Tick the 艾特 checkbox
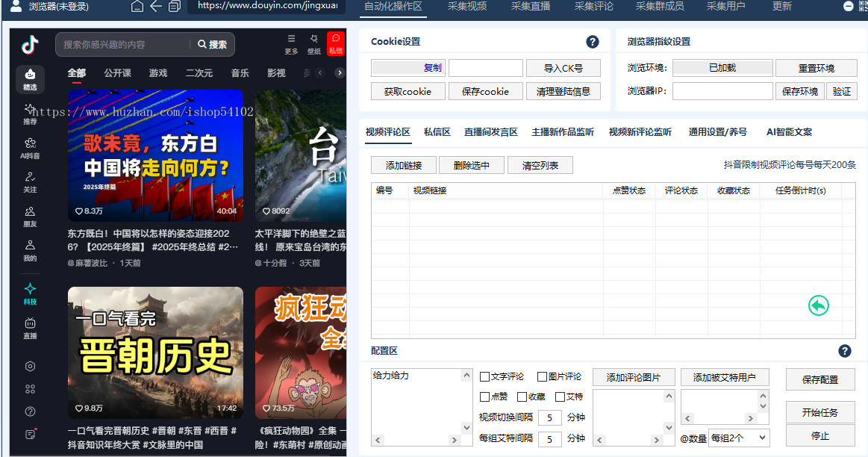 [x=560, y=397]
